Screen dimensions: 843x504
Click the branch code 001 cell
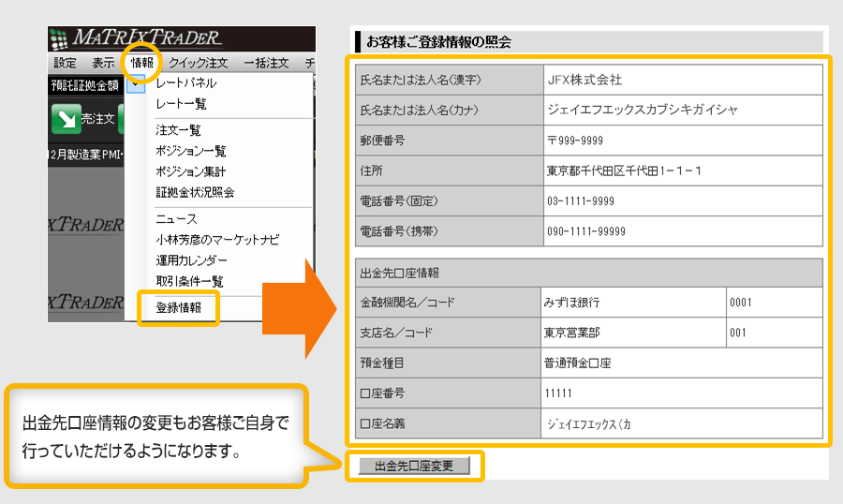(775, 333)
